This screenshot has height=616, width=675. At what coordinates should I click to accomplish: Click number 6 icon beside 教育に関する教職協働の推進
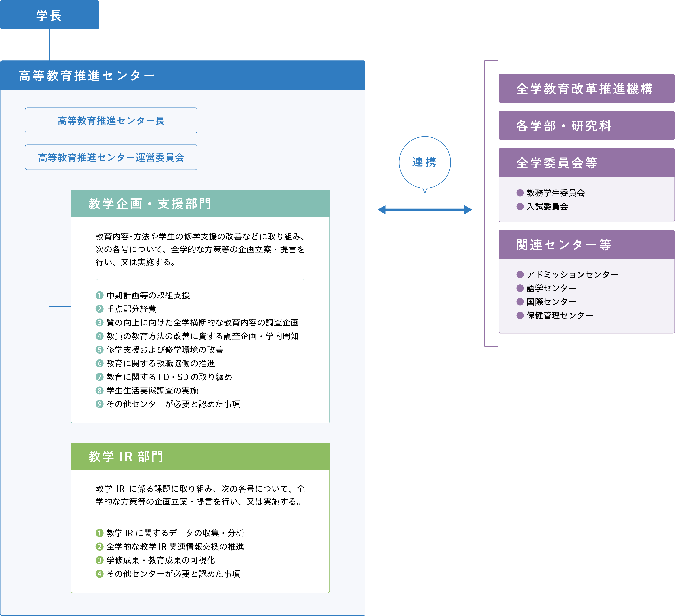(x=99, y=363)
